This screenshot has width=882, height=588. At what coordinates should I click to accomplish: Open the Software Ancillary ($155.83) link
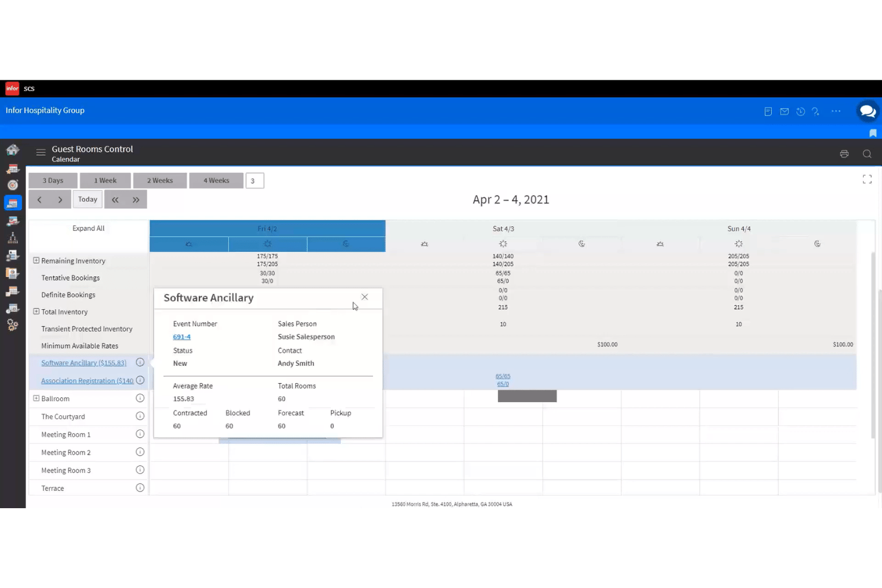pyautogui.click(x=84, y=363)
